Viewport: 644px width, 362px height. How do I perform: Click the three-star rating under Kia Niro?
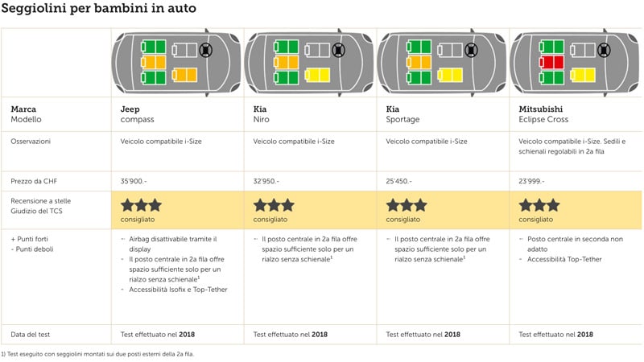274,205
